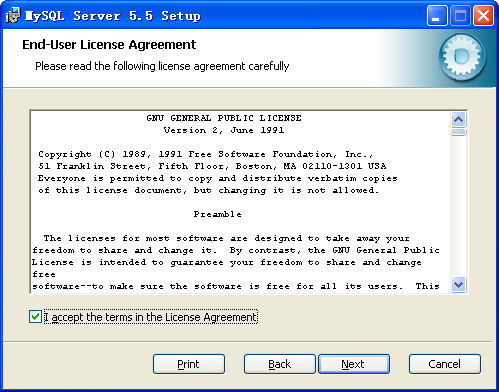Click the license scrollbar down arrow
Screen dimensions: 499x392
pyautogui.click(x=458, y=285)
